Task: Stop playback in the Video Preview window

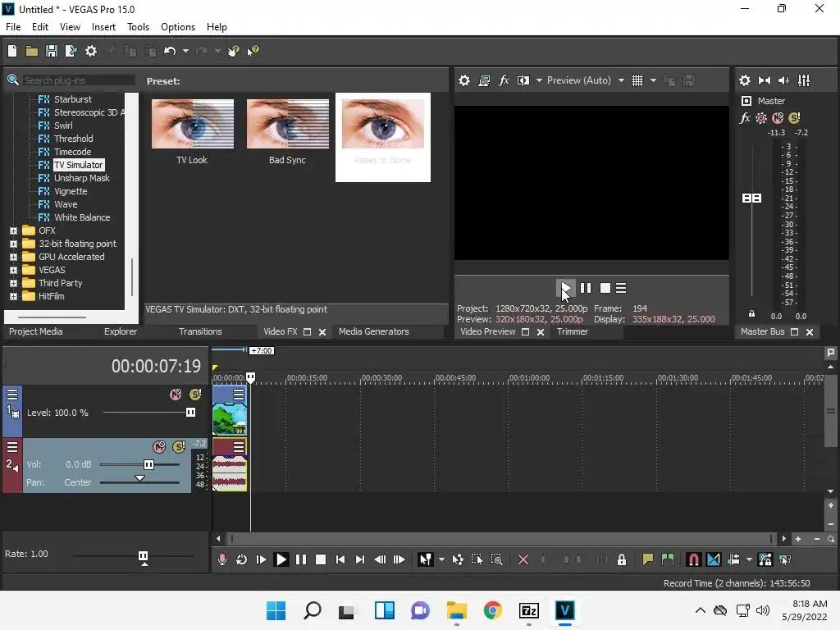Action: 605,288
